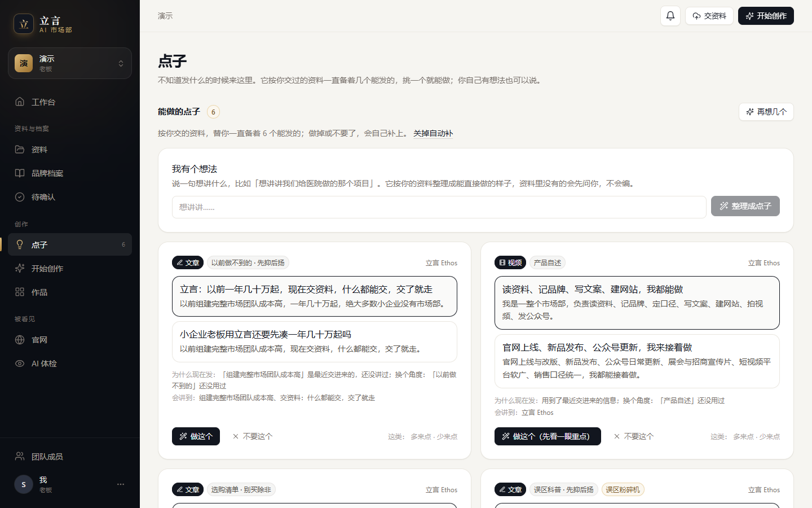Open 资料 folder in sidebar
This screenshot has height=508, width=812.
coord(70,150)
